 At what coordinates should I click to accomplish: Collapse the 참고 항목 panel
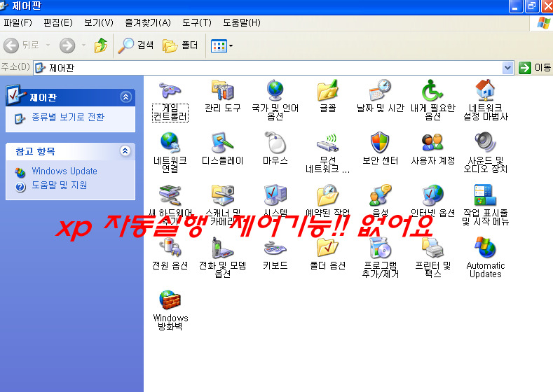pyautogui.click(x=125, y=150)
